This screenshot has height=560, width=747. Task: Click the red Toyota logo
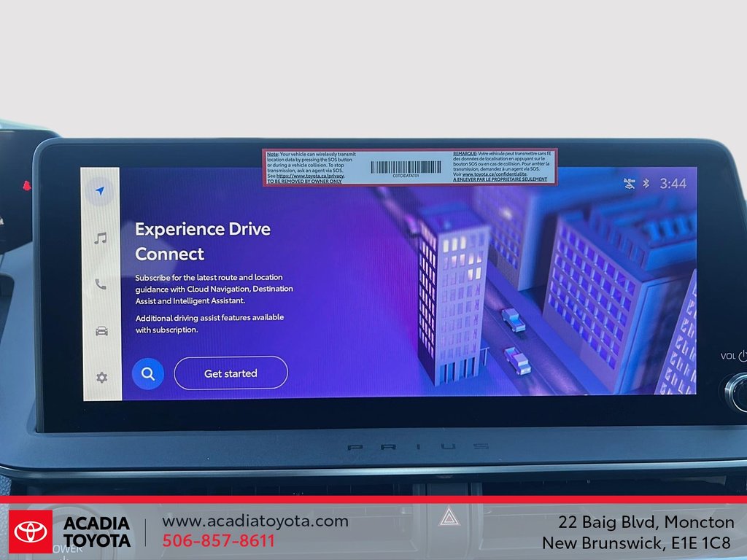(31, 532)
